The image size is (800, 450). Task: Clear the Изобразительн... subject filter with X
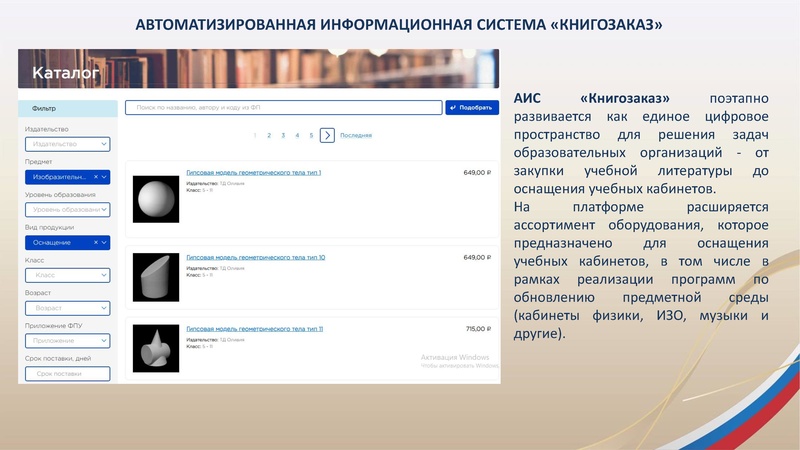(95, 177)
